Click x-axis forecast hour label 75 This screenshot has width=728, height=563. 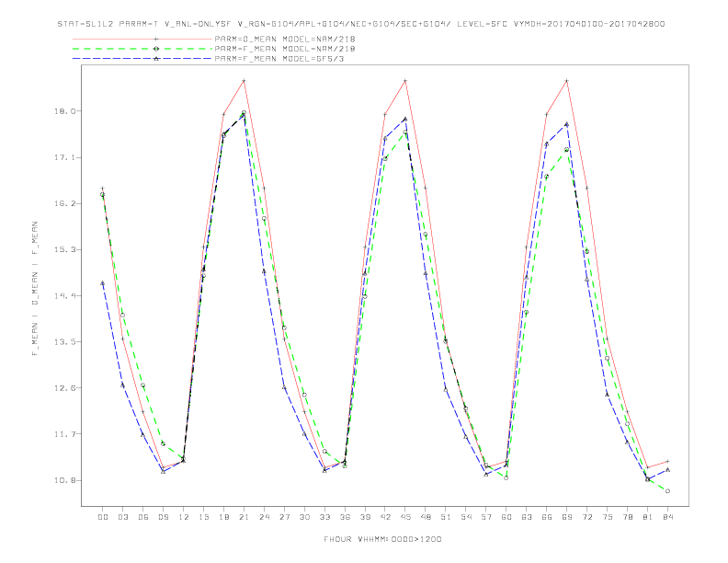coord(608,517)
